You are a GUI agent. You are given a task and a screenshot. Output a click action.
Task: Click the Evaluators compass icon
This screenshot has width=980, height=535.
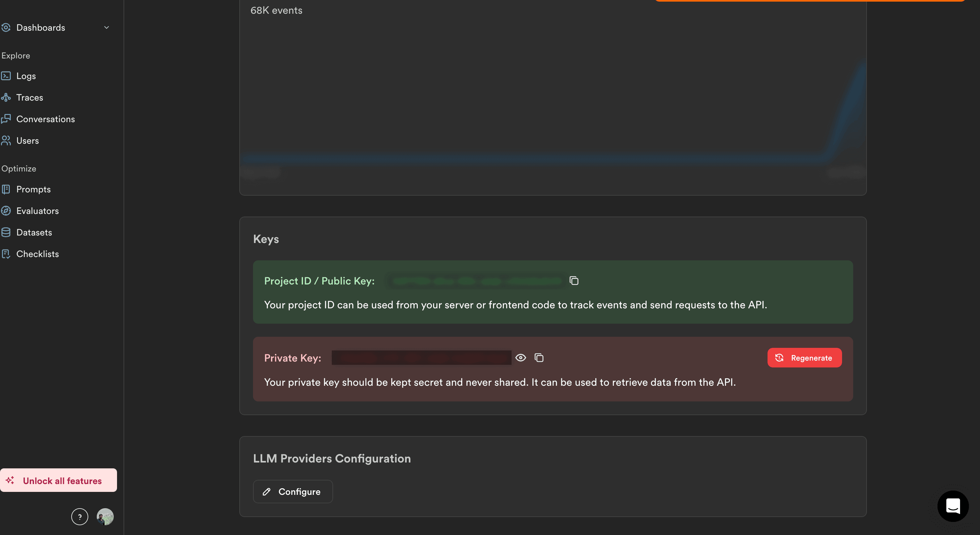pyautogui.click(x=6, y=211)
